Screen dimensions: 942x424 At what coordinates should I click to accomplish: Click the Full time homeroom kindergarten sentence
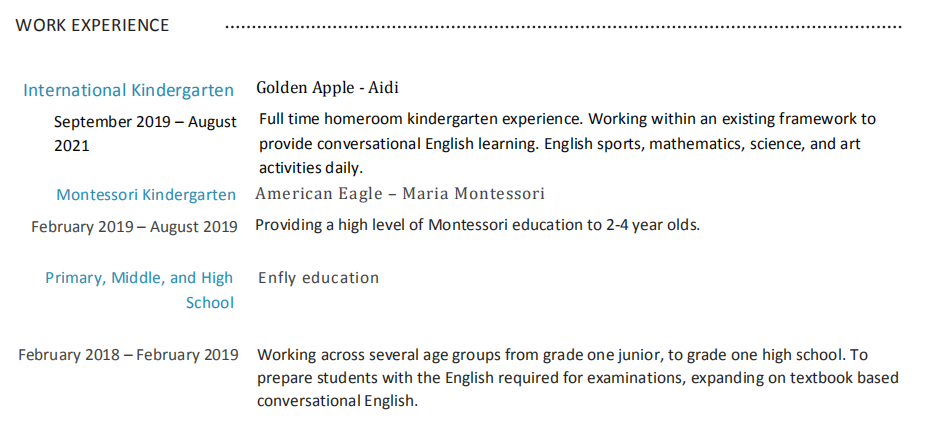(x=568, y=119)
